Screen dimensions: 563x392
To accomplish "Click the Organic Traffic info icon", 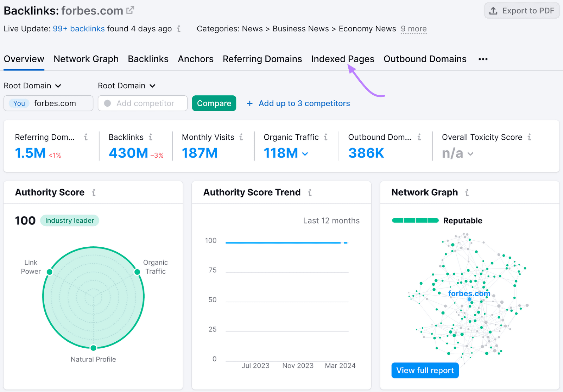I will tap(326, 138).
